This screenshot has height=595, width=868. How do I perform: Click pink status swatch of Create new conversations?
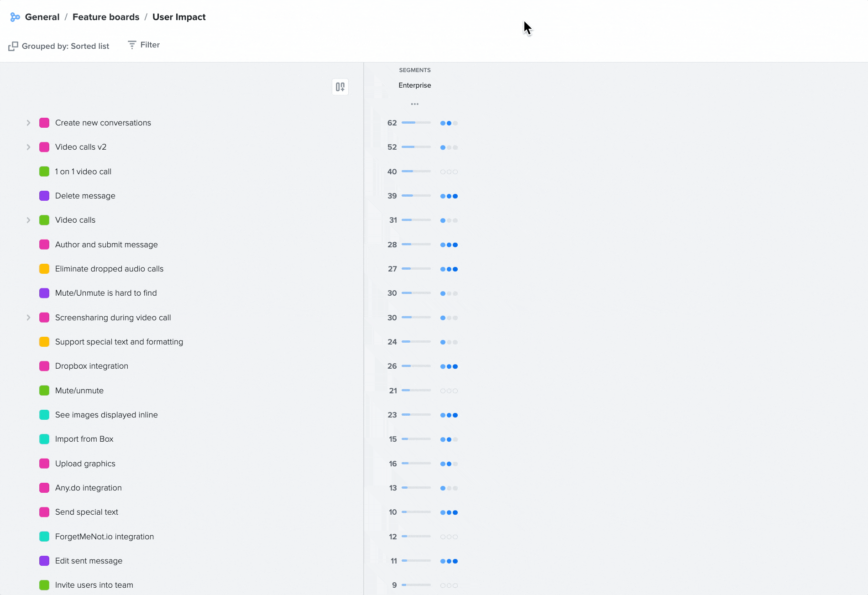[x=44, y=123]
